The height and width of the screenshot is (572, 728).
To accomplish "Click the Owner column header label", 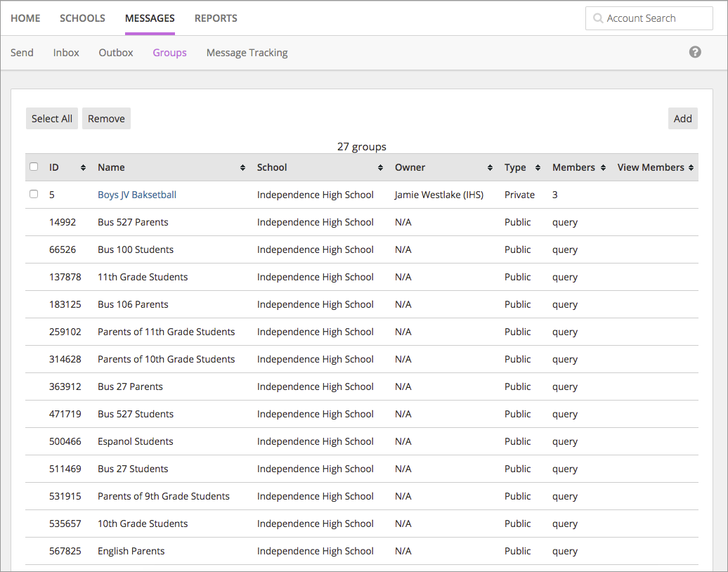I will pyautogui.click(x=410, y=167).
